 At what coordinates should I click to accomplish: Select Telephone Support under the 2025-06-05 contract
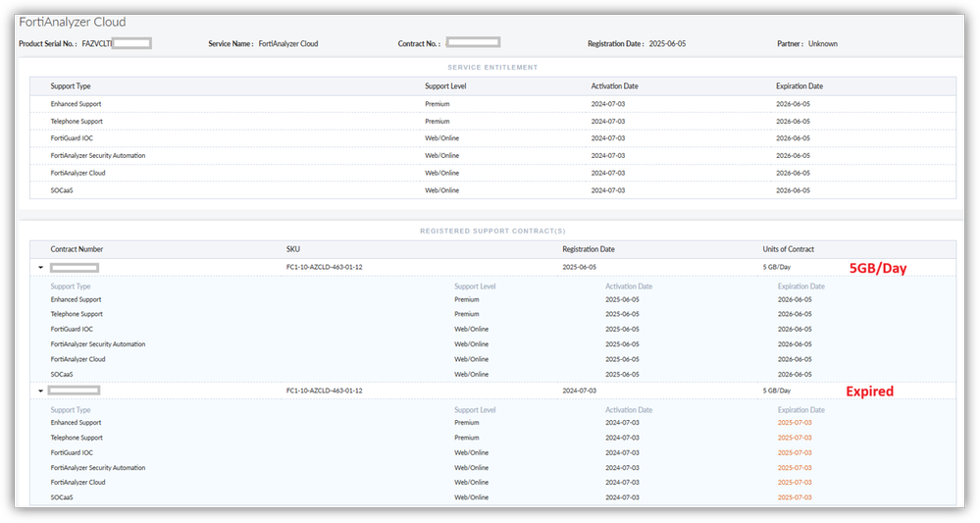(x=77, y=314)
